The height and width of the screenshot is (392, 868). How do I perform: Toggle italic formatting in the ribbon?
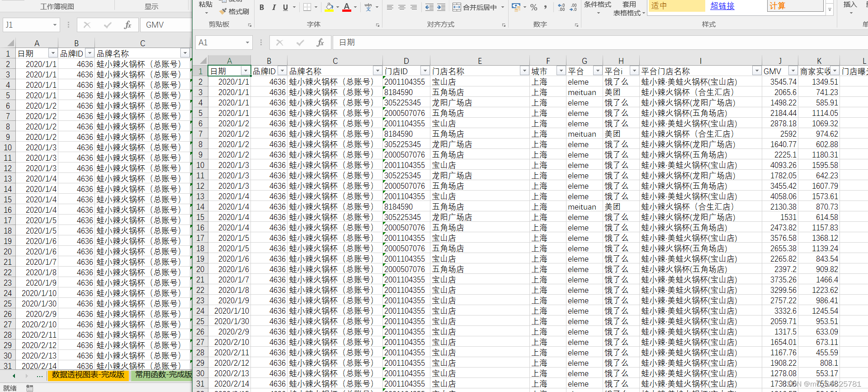pos(274,7)
